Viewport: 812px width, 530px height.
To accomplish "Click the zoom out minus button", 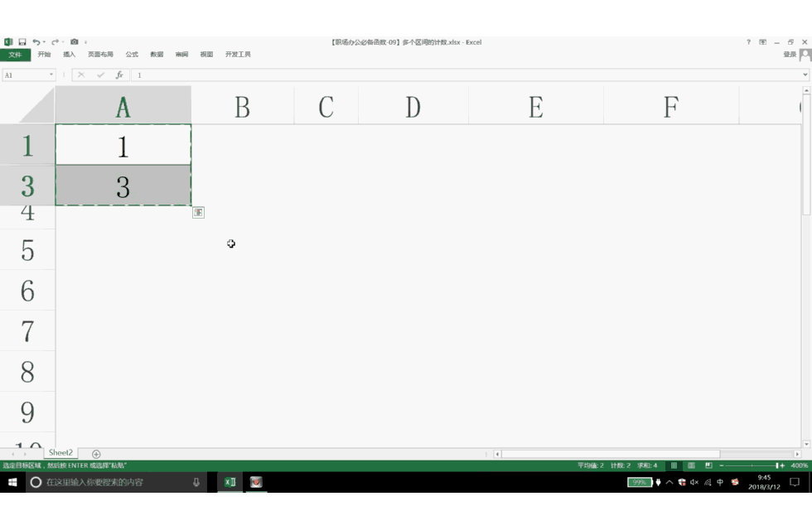I will pyautogui.click(x=722, y=465).
